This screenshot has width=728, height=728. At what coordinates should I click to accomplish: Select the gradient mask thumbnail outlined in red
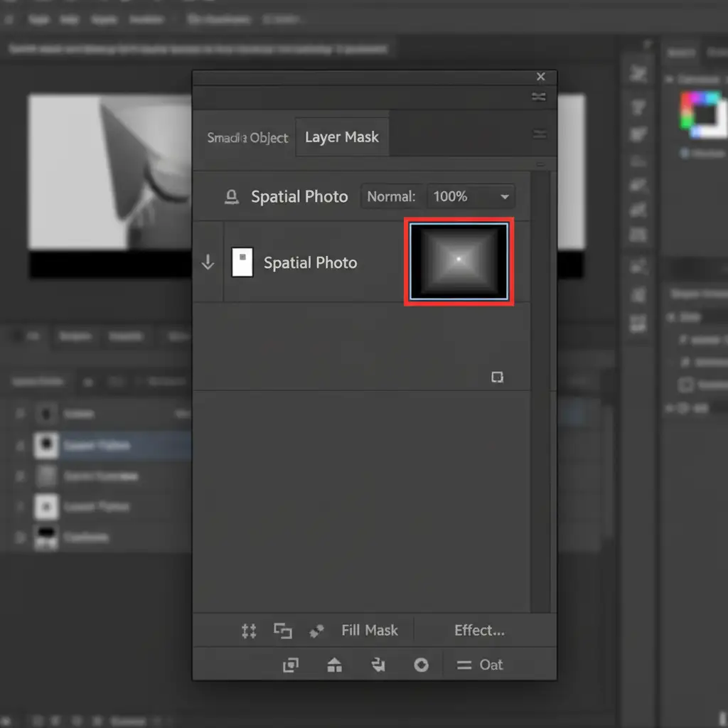[459, 262]
